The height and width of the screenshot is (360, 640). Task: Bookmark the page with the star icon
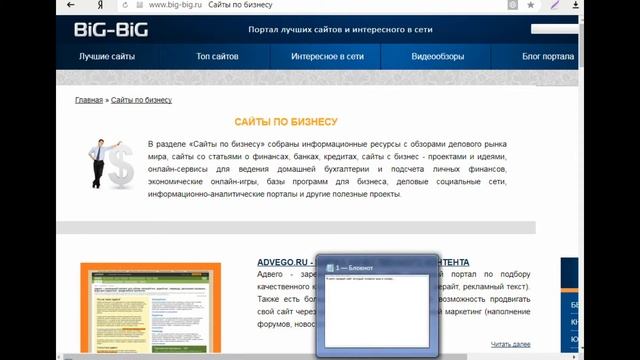(531, 5)
